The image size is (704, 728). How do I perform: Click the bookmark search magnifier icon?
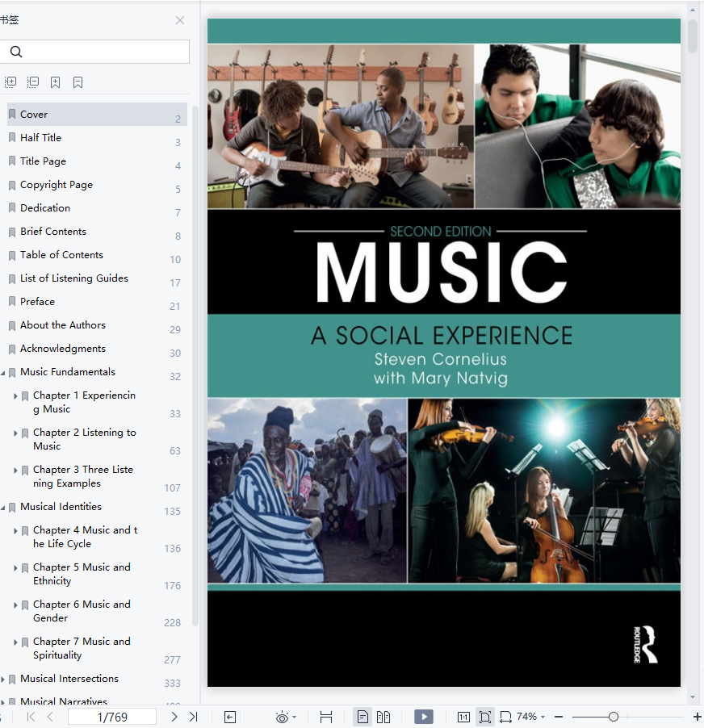[16, 52]
